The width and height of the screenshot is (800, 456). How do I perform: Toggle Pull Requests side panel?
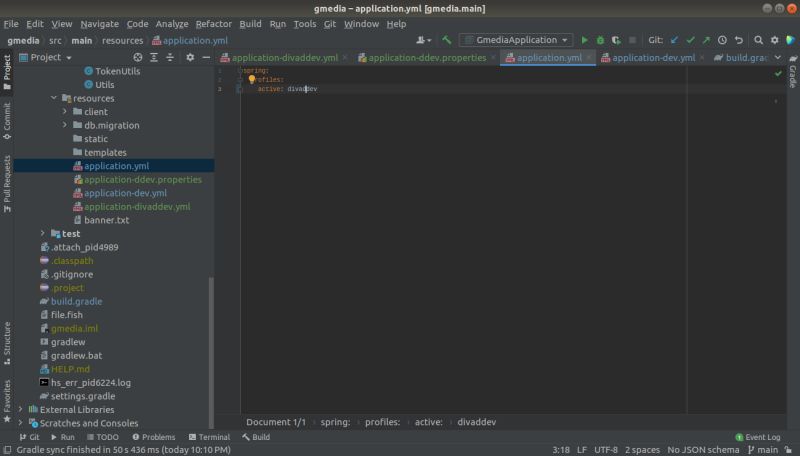click(7, 184)
